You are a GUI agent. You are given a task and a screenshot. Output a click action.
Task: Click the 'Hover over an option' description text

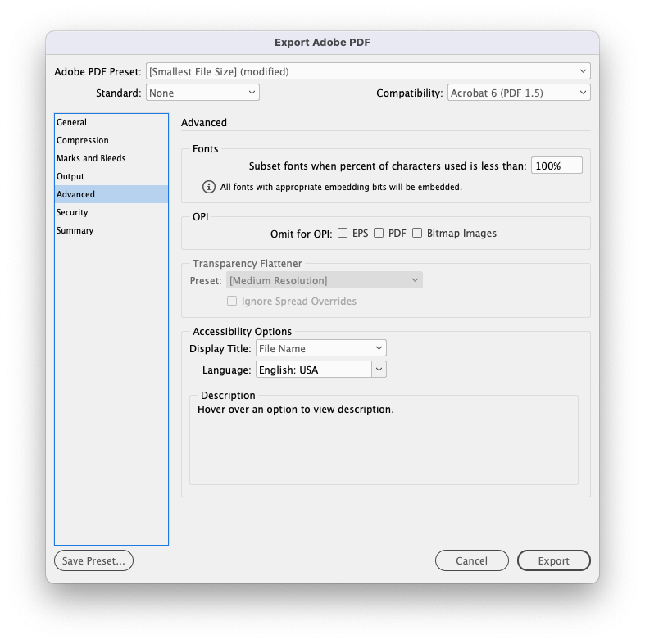(x=296, y=410)
